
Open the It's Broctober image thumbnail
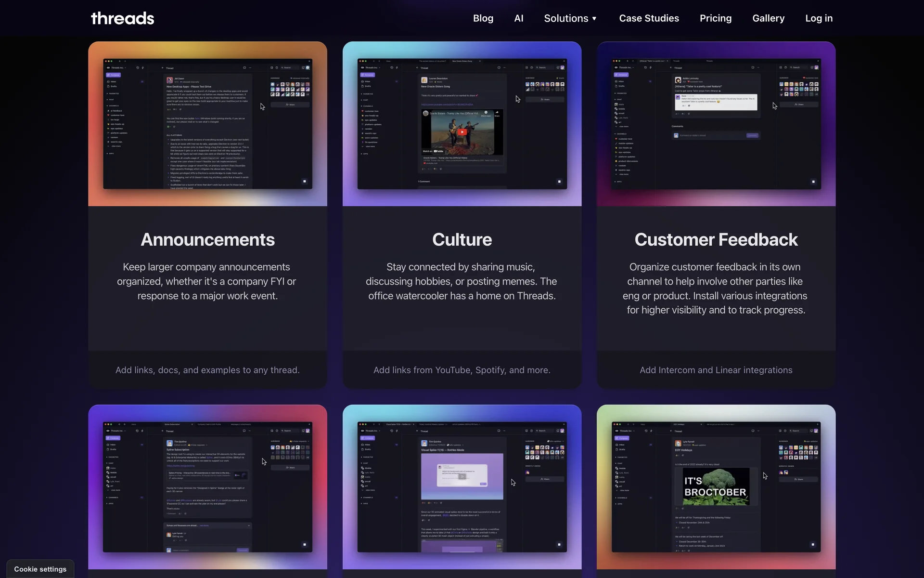click(x=716, y=486)
